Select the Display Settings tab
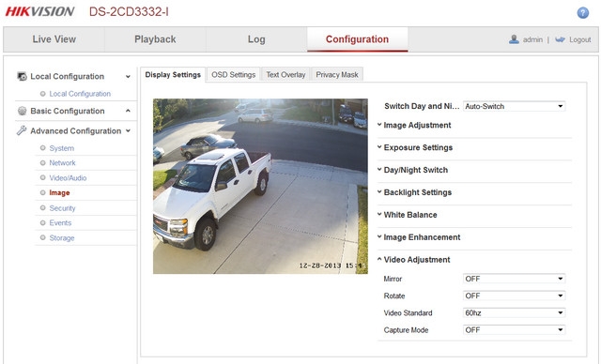Screen dimensions: 601x364 click(173, 75)
